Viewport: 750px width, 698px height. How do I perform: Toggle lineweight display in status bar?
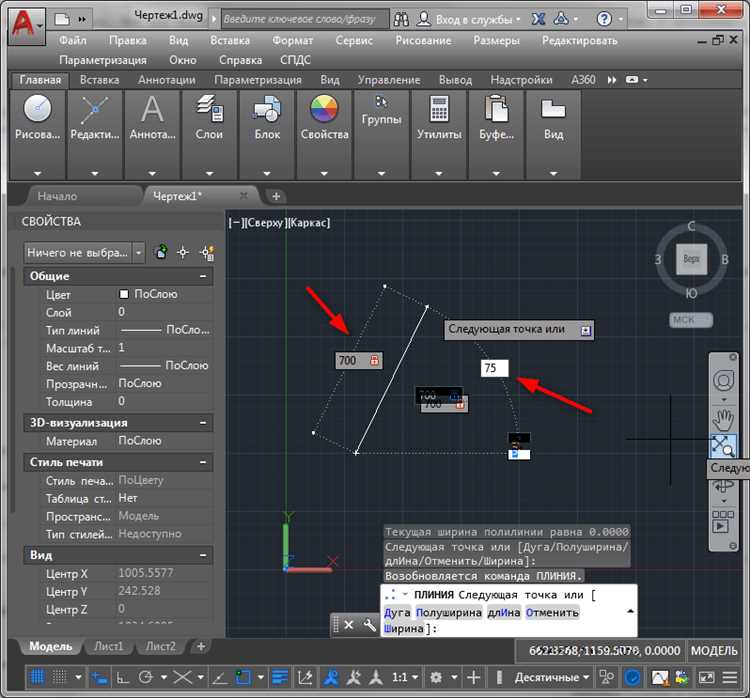[281, 677]
